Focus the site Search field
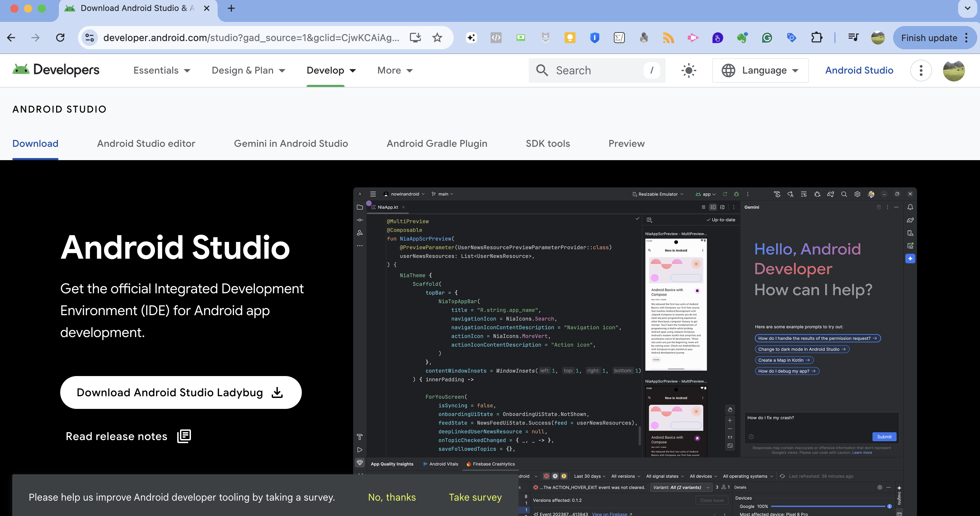Image resolution: width=980 pixels, height=516 pixels. click(x=597, y=70)
